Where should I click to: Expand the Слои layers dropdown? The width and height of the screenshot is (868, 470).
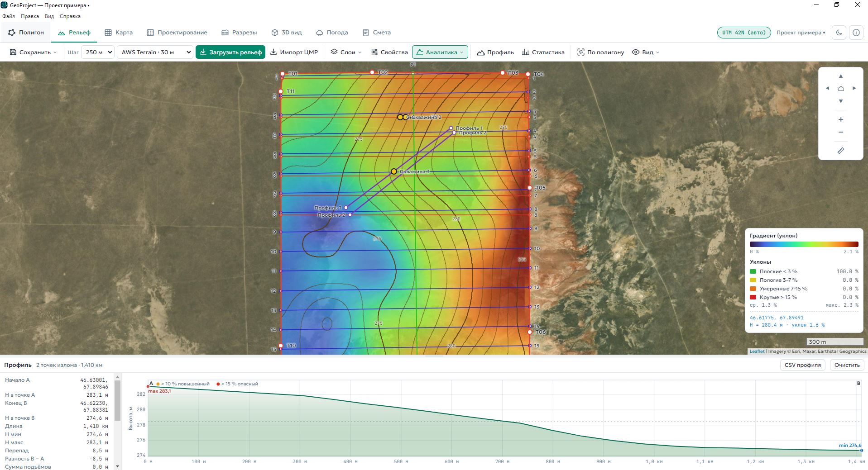(346, 52)
